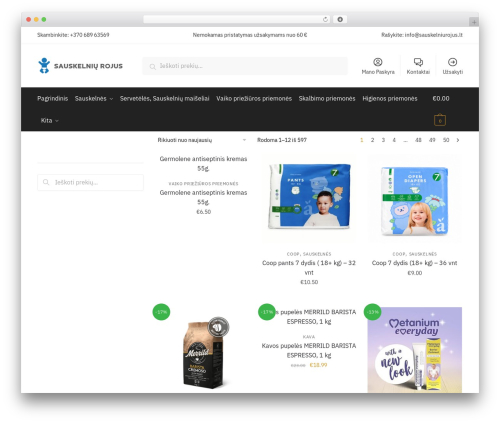This screenshot has height=423, width=500.
Task: Click Rodoma 1–12 iš 597 result count
Action: tap(282, 140)
